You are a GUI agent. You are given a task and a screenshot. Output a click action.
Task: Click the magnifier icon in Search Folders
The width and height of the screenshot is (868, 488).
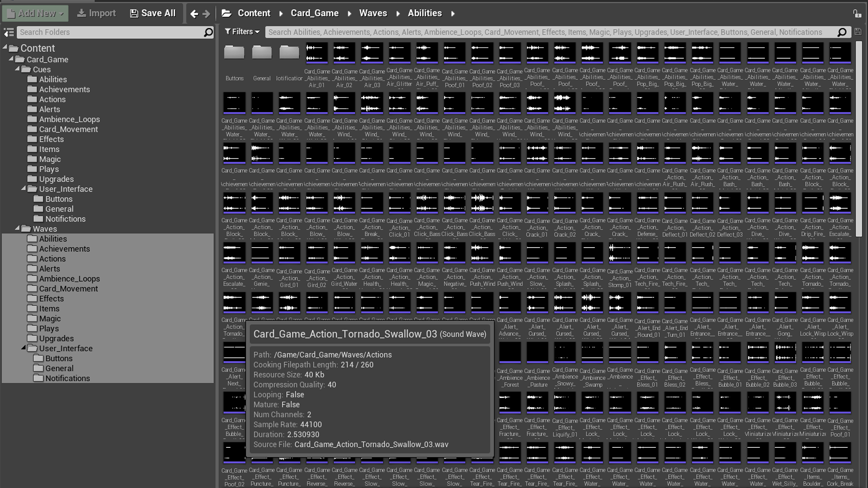click(x=208, y=32)
